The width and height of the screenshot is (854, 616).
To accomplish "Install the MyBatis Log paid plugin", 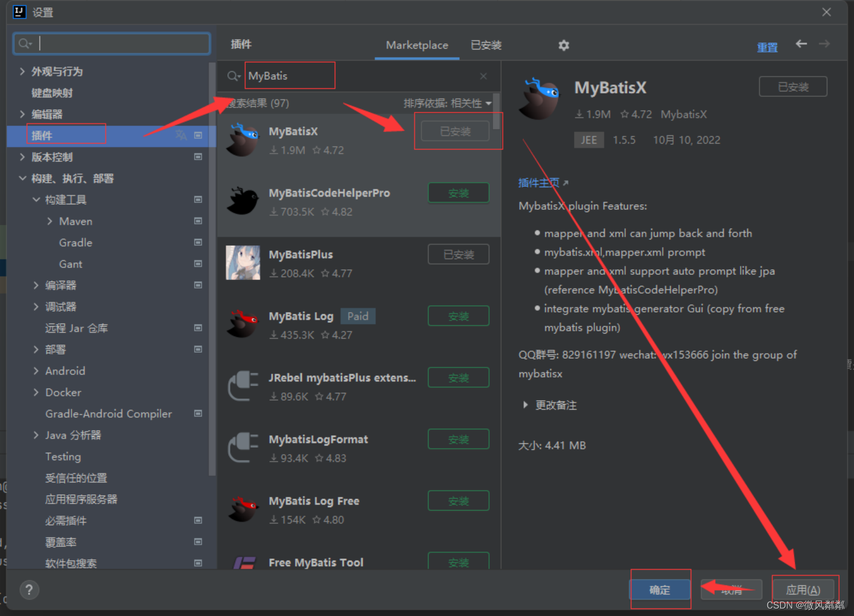I will pyautogui.click(x=459, y=317).
